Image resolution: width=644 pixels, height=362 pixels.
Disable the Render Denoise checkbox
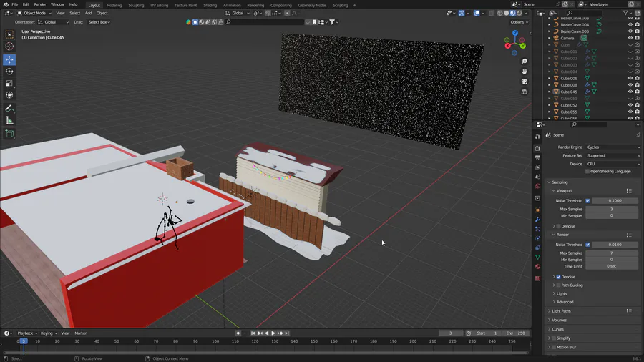(559, 277)
